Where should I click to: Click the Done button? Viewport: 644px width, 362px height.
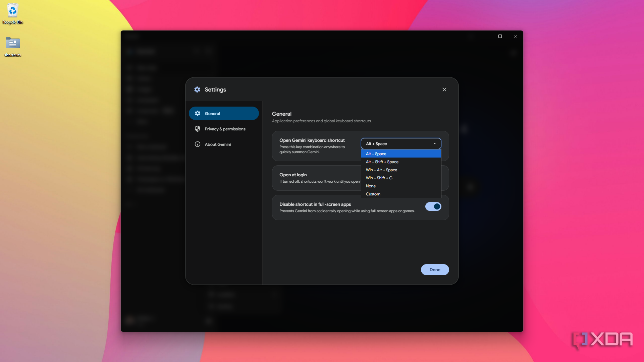tap(435, 269)
